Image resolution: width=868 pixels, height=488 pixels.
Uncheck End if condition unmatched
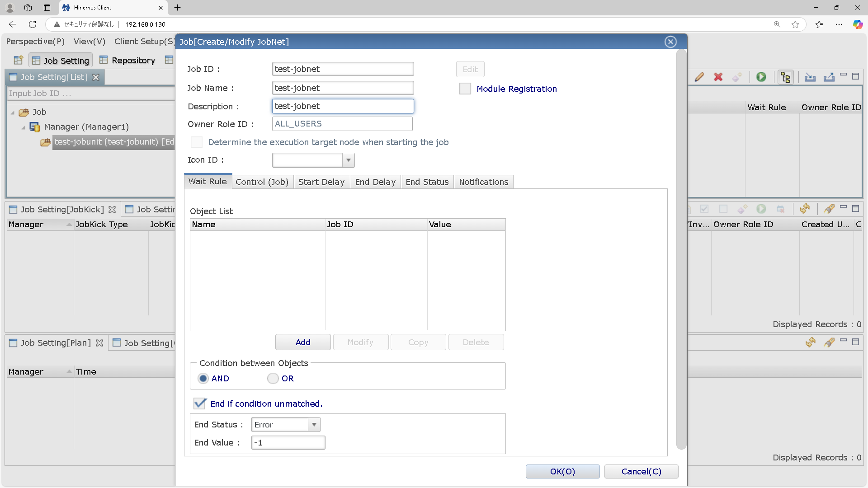200,404
